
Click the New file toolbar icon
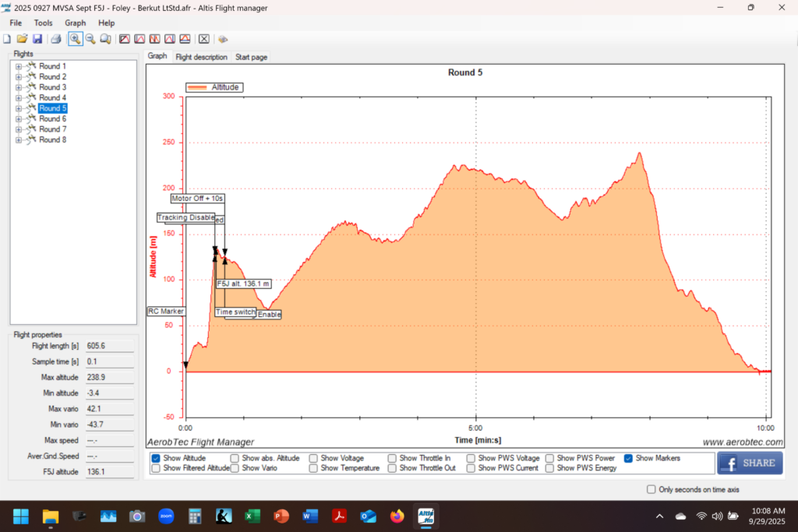click(7, 38)
